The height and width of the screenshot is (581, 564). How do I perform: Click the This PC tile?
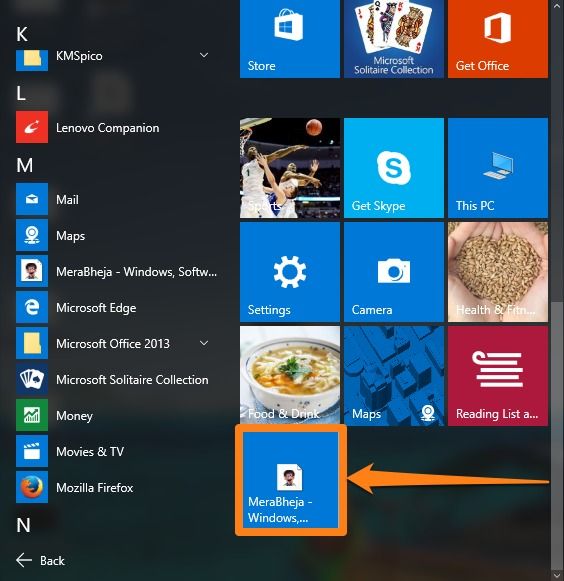click(x=498, y=168)
